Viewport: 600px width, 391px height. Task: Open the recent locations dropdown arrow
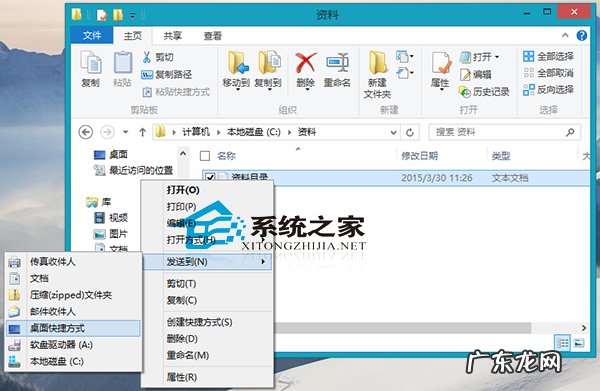pos(126,132)
